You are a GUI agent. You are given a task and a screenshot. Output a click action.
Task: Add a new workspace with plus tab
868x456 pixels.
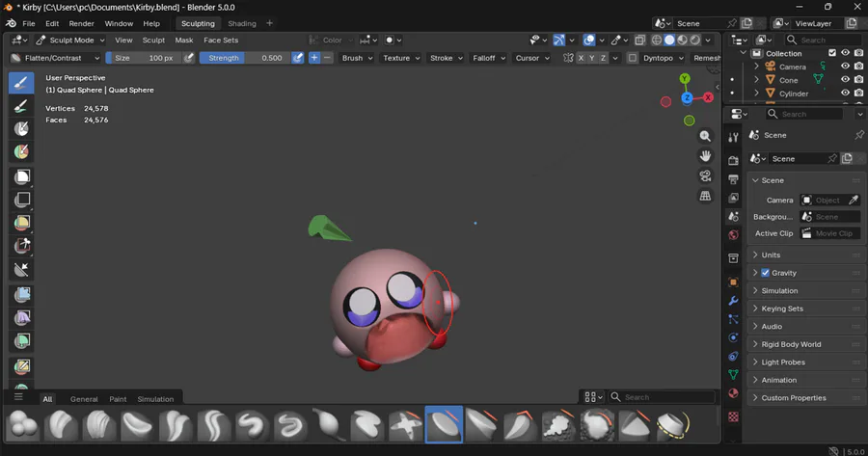[x=270, y=23]
